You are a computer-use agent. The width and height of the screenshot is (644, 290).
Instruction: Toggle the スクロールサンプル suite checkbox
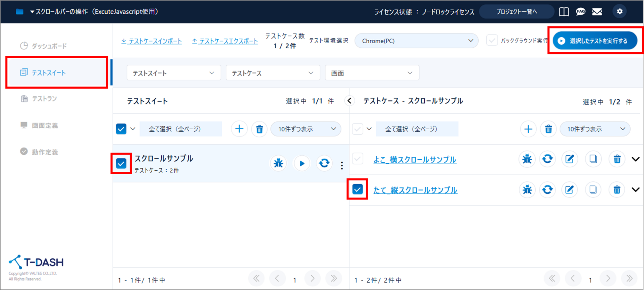click(121, 163)
